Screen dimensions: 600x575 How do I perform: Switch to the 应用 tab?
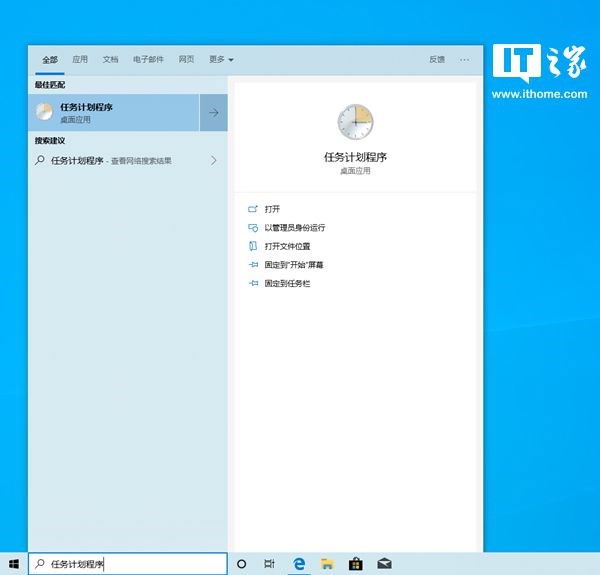click(x=80, y=59)
